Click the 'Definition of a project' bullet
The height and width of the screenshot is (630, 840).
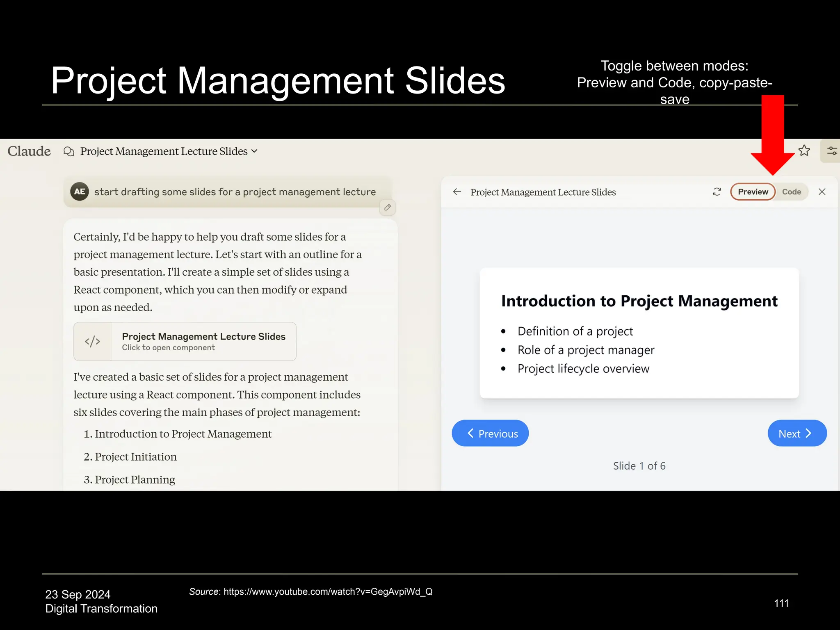575,331
